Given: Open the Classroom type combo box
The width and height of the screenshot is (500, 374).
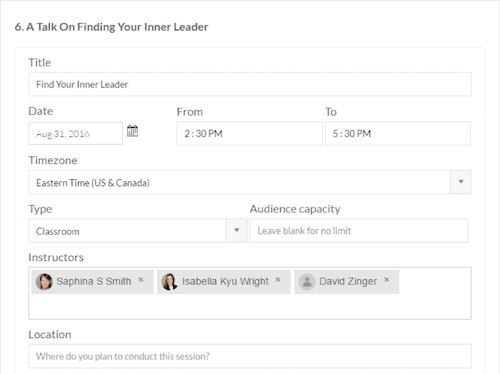Looking at the screenshot, I should point(137,230).
